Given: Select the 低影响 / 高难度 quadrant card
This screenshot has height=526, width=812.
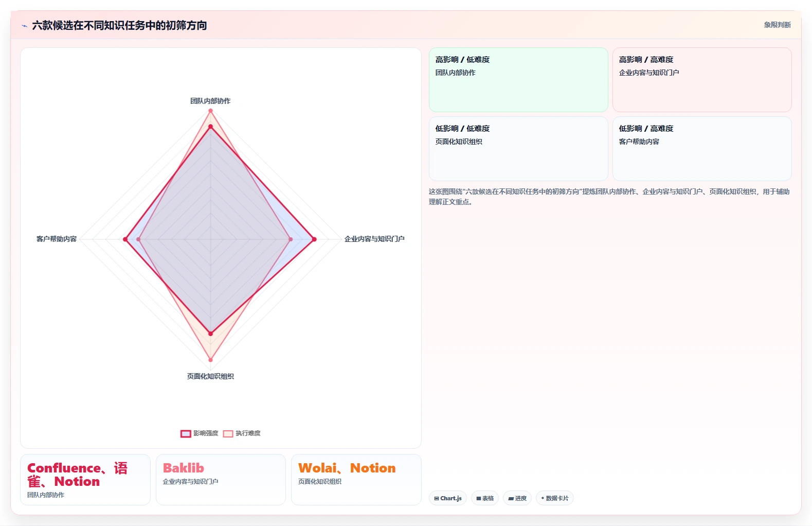Looking at the screenshot, I should pos(702,149).
